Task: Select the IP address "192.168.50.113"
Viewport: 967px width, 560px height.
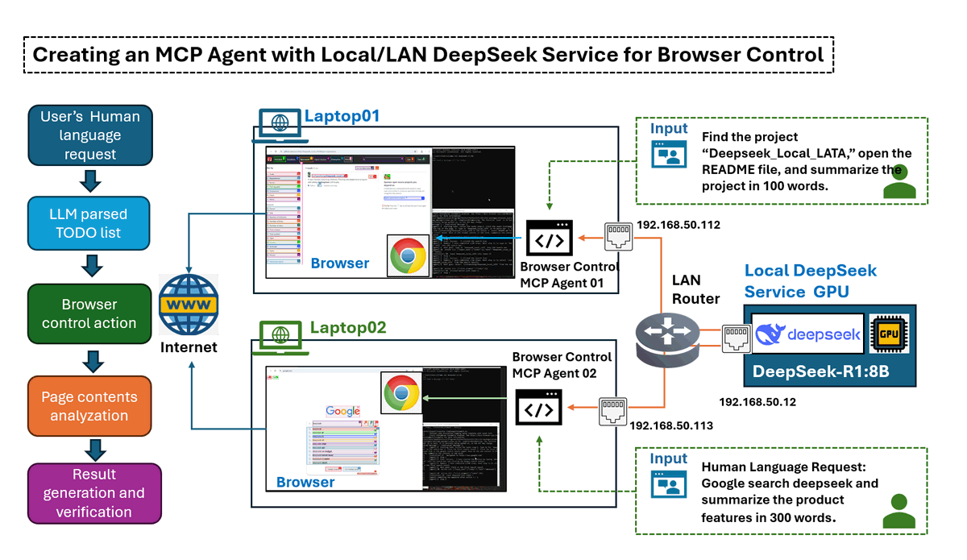Action: pyautogui.click(x=671, y=425)
